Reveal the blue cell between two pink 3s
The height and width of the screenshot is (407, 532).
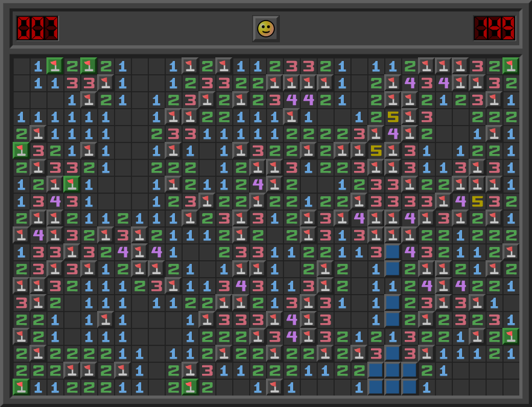393,353
